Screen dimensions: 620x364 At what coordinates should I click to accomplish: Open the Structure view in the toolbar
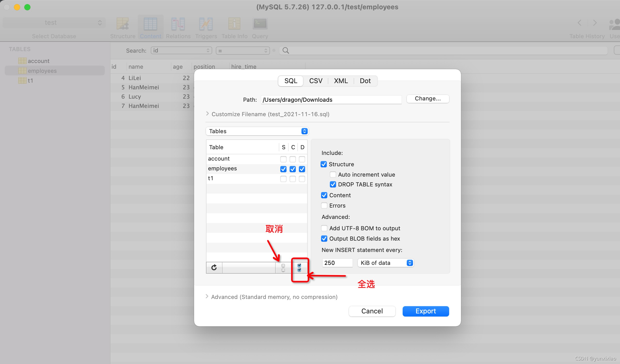coord(123,27)
